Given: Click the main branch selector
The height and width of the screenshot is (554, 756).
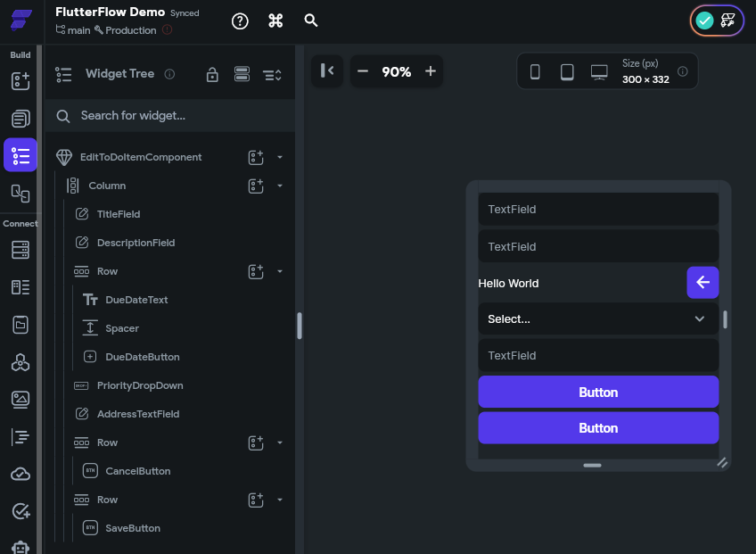Looking at the screenshot, I should click(73, 30).
